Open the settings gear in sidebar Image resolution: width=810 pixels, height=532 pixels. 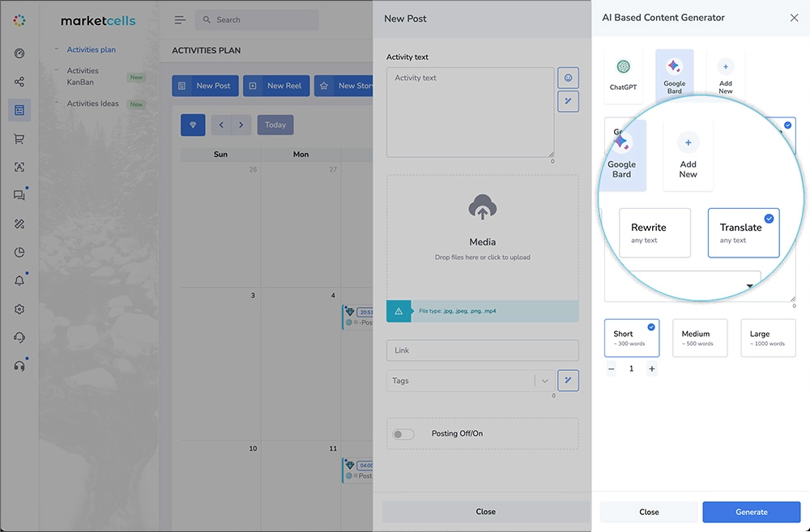point(19,309)
